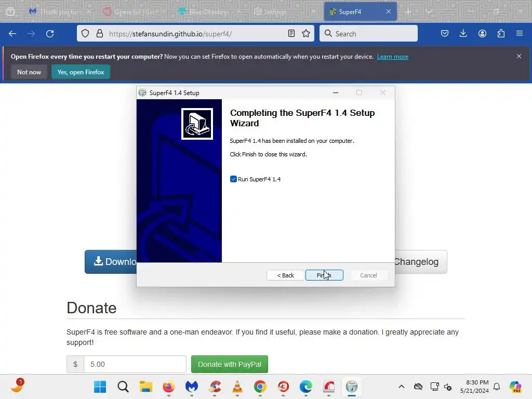The image size is (532, 399).
Task: Open the Windows Start menu
Action: coord(100,387)
